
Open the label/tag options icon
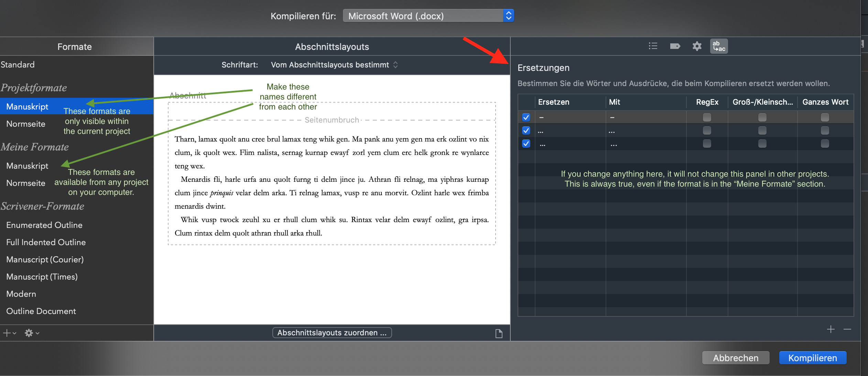tap(675, 46)
